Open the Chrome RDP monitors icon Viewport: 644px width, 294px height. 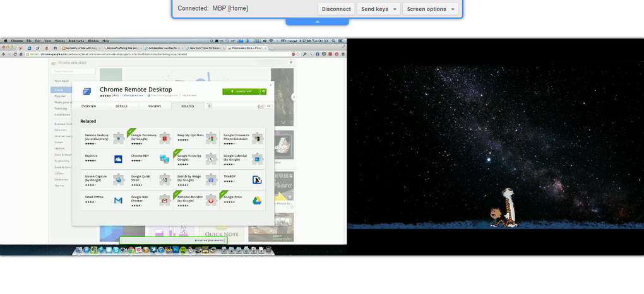pyautogui.click(x=165, y=160)
